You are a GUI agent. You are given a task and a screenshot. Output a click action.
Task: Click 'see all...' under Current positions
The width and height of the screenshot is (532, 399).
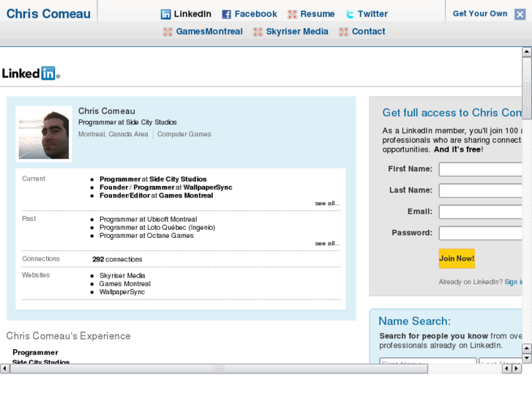click(327, 204)
